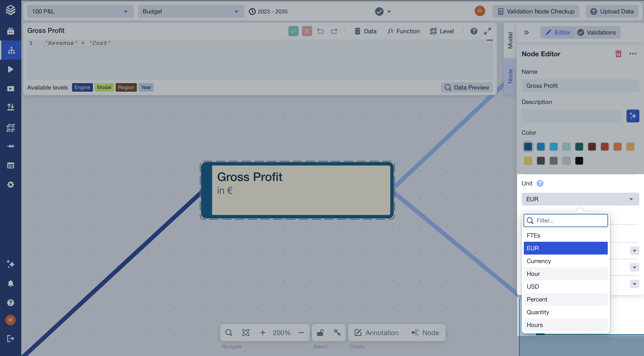644x356 pixels.
Task: Click the Data Preview button
Action: click(x=466, y=87)
